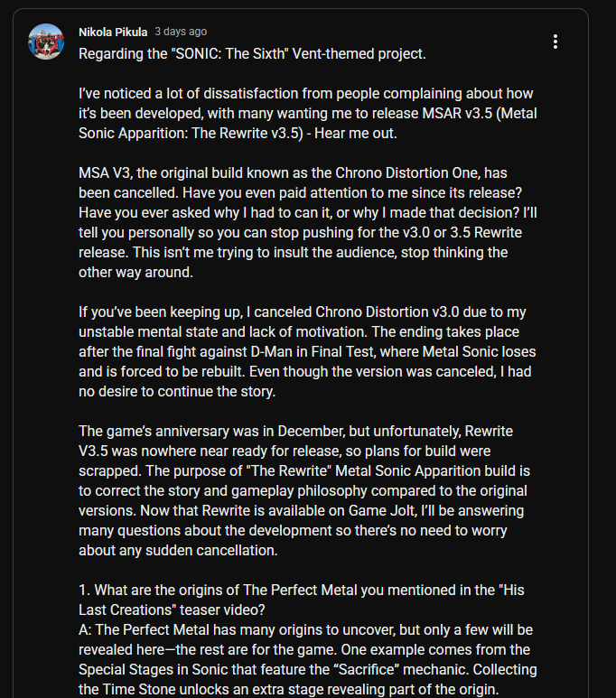The height and width of the screenshot is (698, 616).
Task: Open the Nikola Pikula channel name link
Action: [x=113, y=32]
